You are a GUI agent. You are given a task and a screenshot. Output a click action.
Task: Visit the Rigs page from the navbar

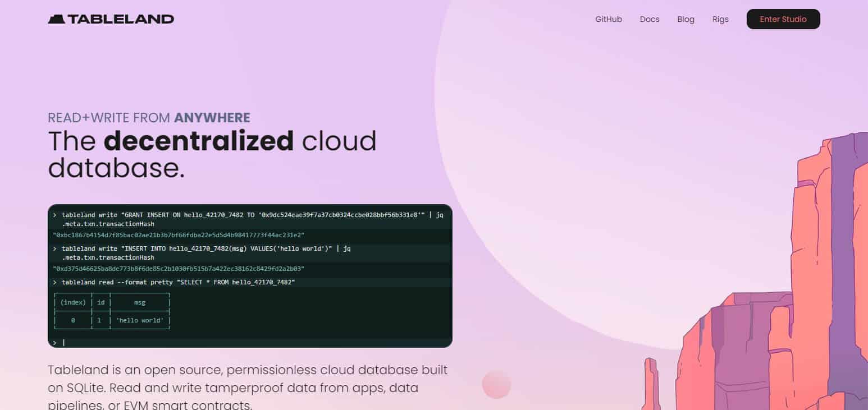pos(720,19)
